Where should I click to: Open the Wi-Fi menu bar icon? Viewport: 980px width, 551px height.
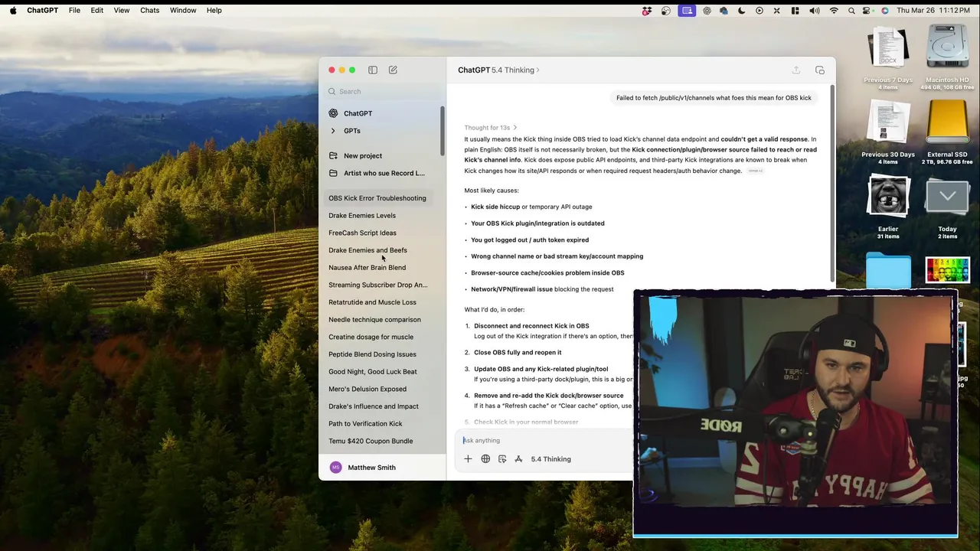click(x=834, y=11)
